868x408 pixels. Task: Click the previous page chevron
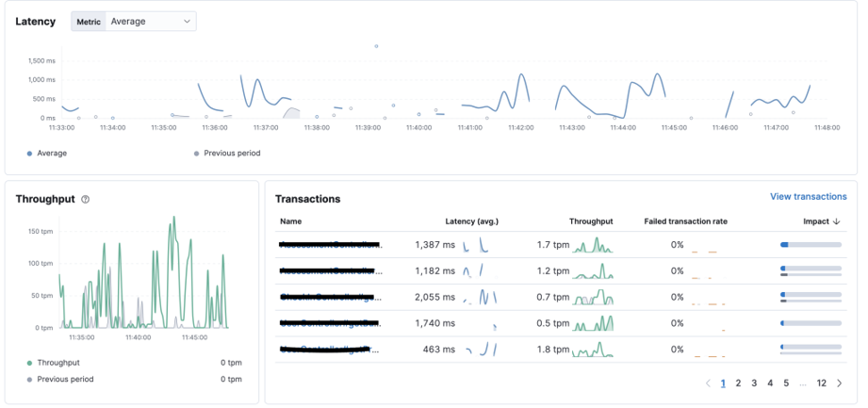708,384
